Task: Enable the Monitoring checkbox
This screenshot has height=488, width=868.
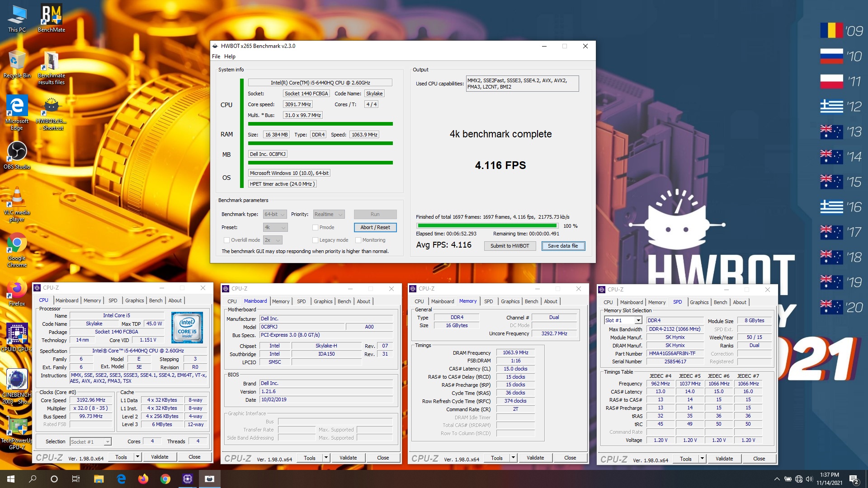Action: pos(358,240)
